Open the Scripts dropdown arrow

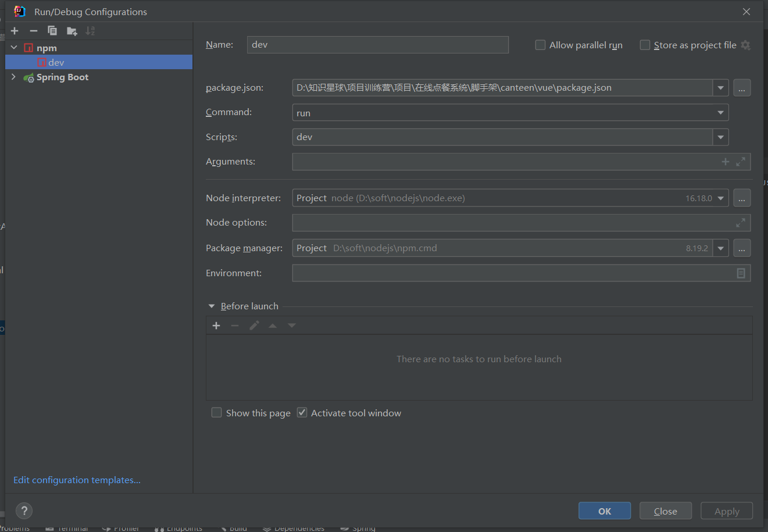click(721, 137)
